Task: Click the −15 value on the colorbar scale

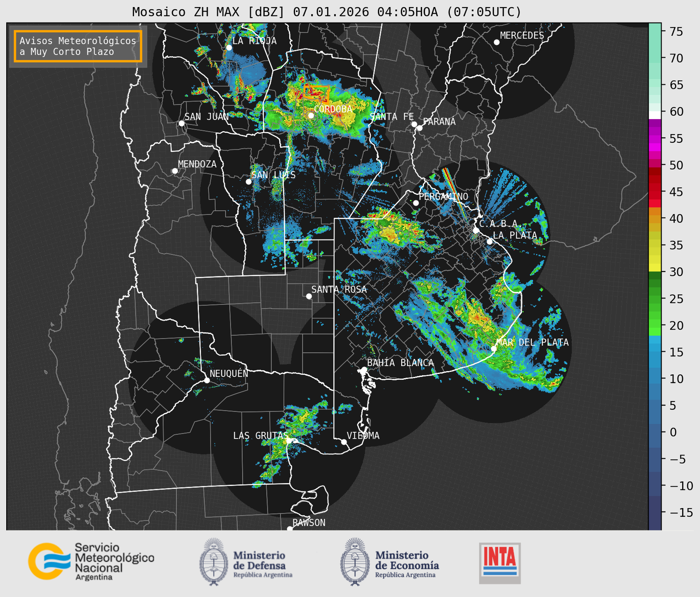Action: click(x=681, y=513)
